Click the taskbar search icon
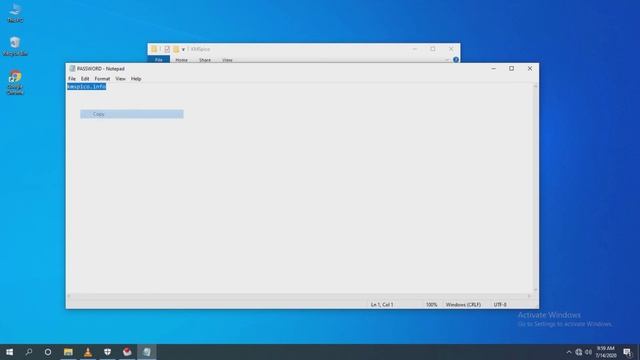 pyautogui.click(x=29, y=352)
